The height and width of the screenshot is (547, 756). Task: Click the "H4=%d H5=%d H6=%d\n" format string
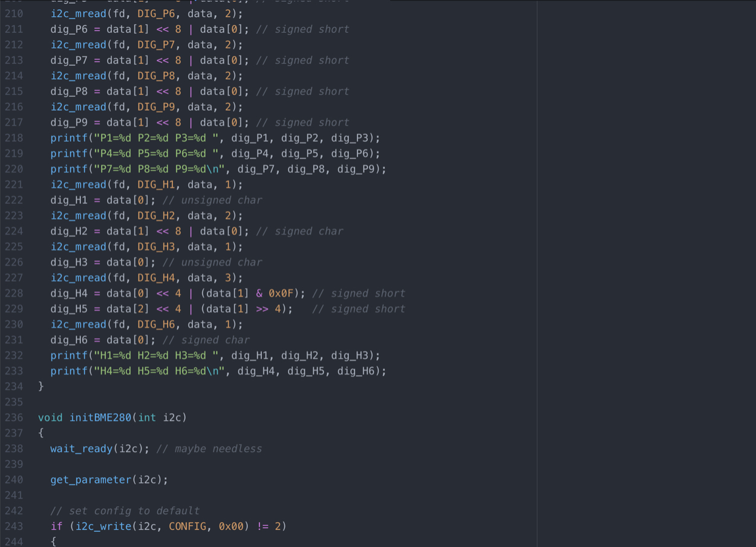point(160,371)
